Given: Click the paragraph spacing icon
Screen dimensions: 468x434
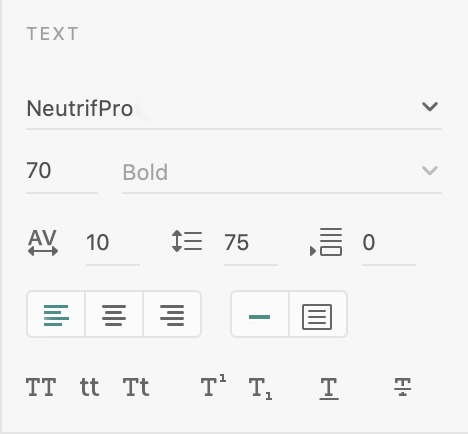Looking at the screenshot, I should 326,242.
